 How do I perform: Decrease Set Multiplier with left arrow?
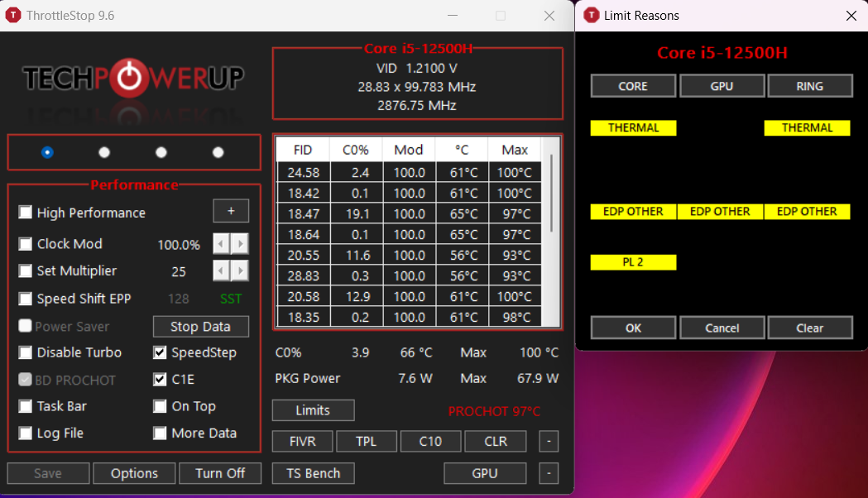point(222,271)
